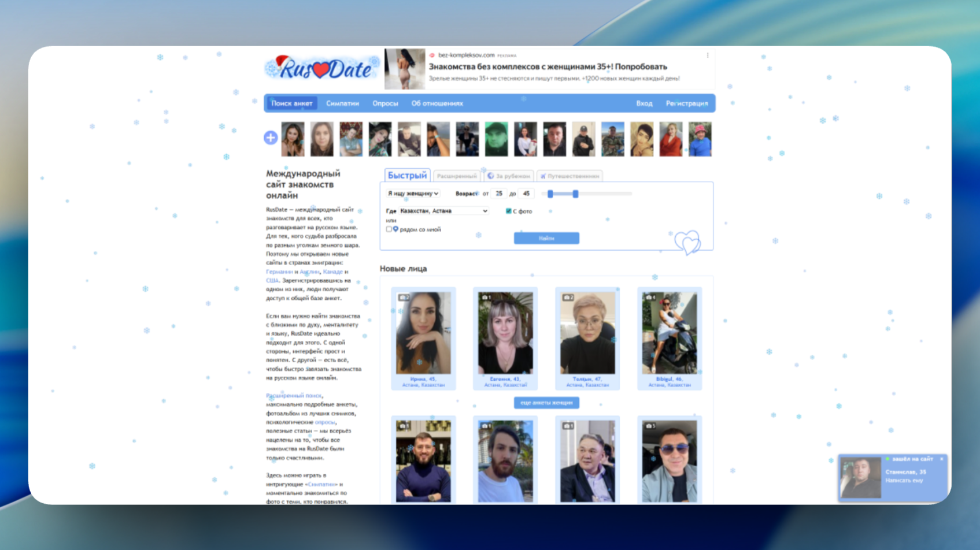This screenshot has height=550, width=980.
Task: Enable the 'рядом со мной' checkbox
Action: 389,229
